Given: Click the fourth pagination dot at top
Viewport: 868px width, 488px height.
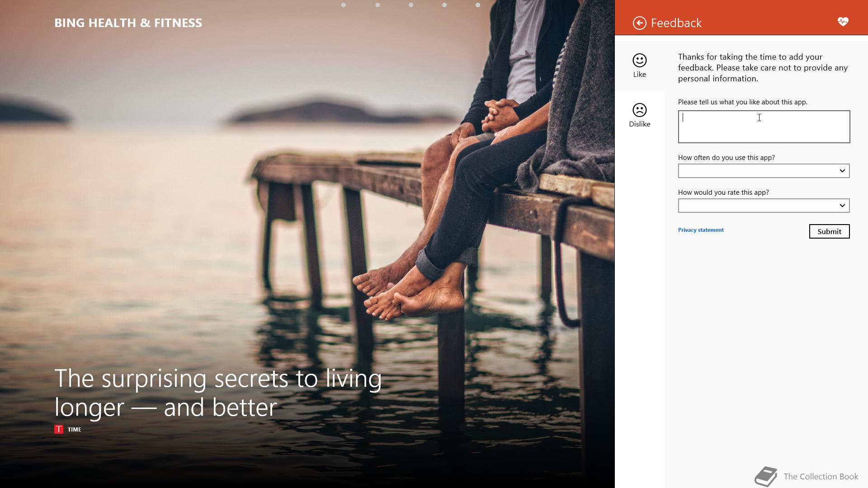Looking at the screenshot, I should click(x=444, y=5).
